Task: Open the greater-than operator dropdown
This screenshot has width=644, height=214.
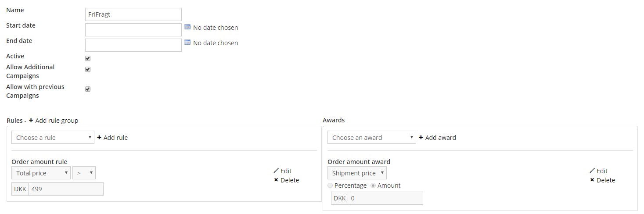Action: (84, 173)
